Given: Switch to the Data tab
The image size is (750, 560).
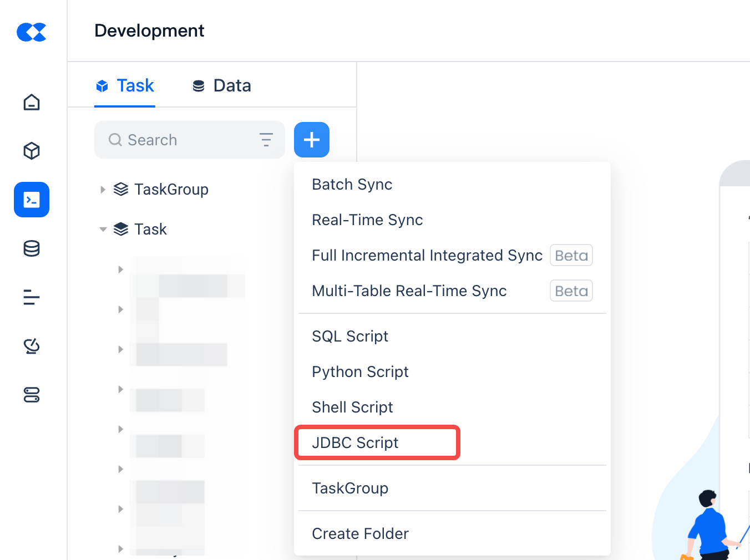Looking at the screenshot, I should pos(222,86).
